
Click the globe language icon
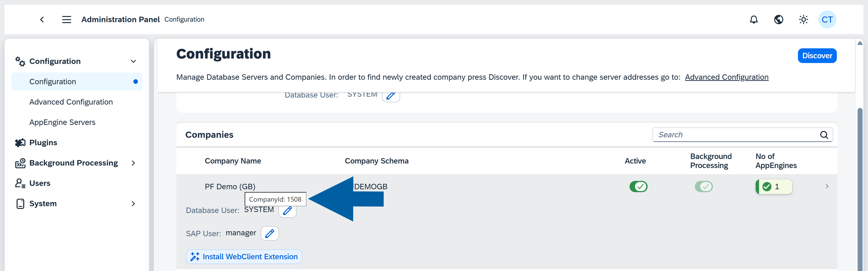pos(778,20)
